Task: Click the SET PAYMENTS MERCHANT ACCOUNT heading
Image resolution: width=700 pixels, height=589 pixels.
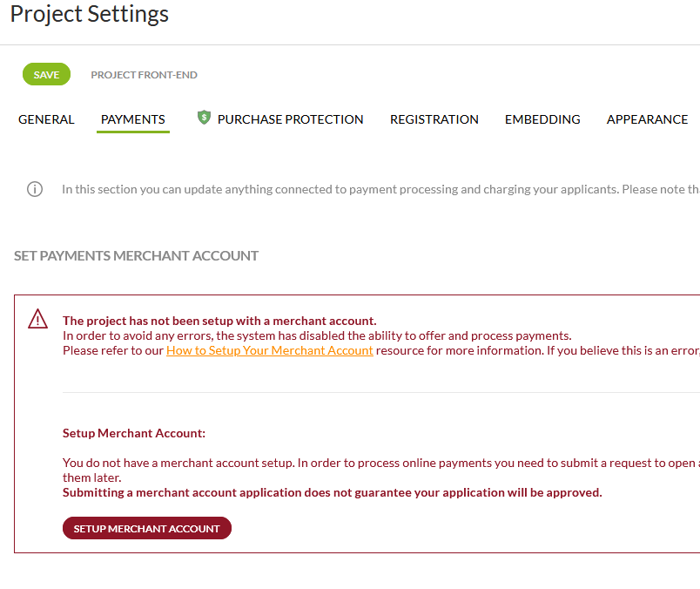Action: click(x=137, y=256)
